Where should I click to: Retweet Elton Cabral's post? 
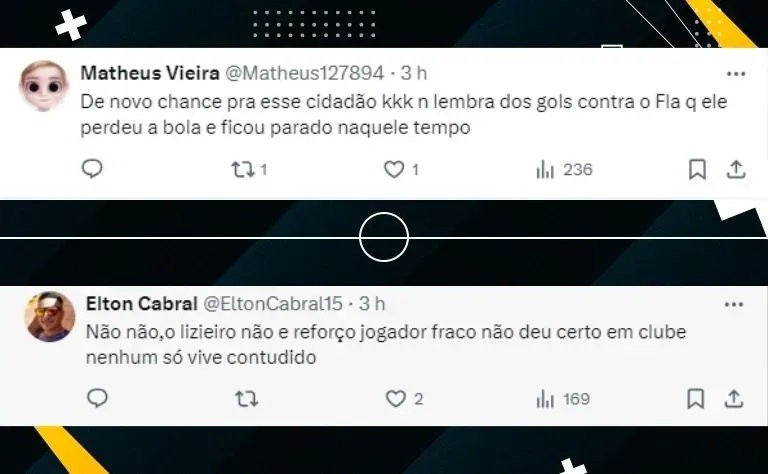tap(246, 399)
